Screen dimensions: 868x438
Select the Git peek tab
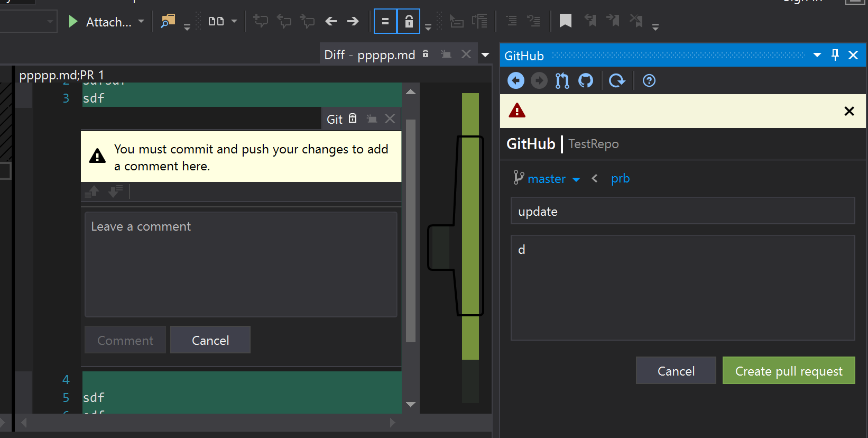335,119
